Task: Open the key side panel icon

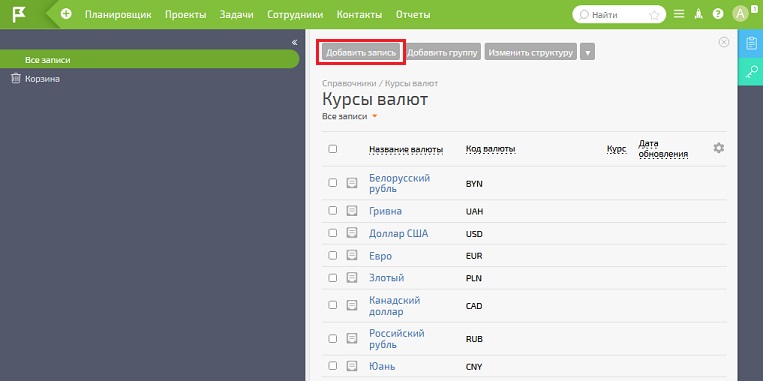Action: (x=751, y=72)
